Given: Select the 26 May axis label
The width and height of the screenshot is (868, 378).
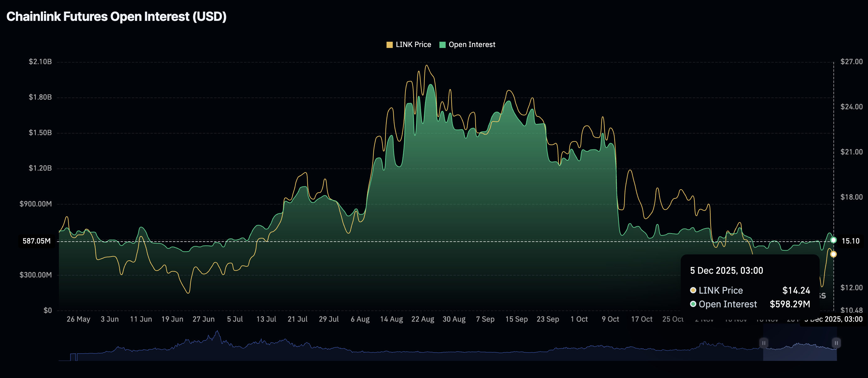Looking at the screenshot, I should [x=79, y=319].
